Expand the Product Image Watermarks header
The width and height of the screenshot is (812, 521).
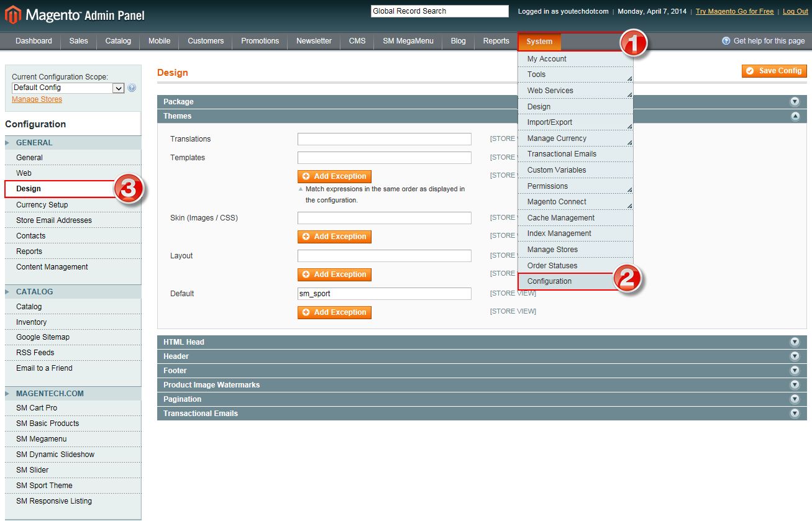[x=482, y=385]
